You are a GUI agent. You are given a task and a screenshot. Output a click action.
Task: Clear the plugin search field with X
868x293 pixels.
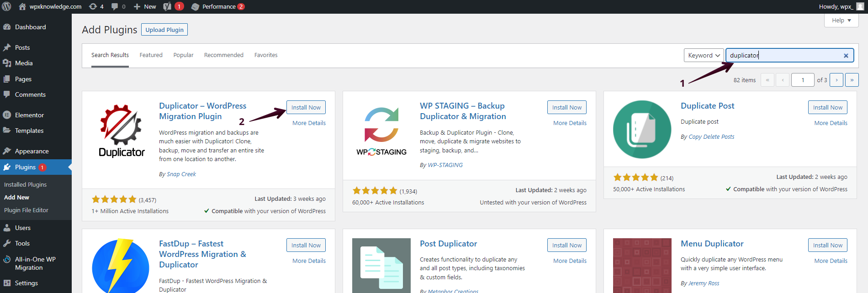coord(846,56)
